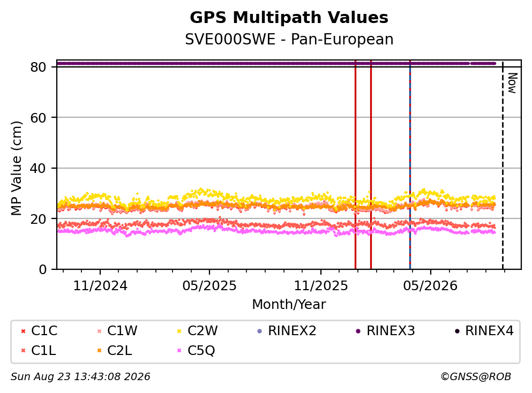The height and width of the screenshot is (393, 532).
Task: Click the SVE000SWE - Pan-European subtitle
Action: pos(289,39)
